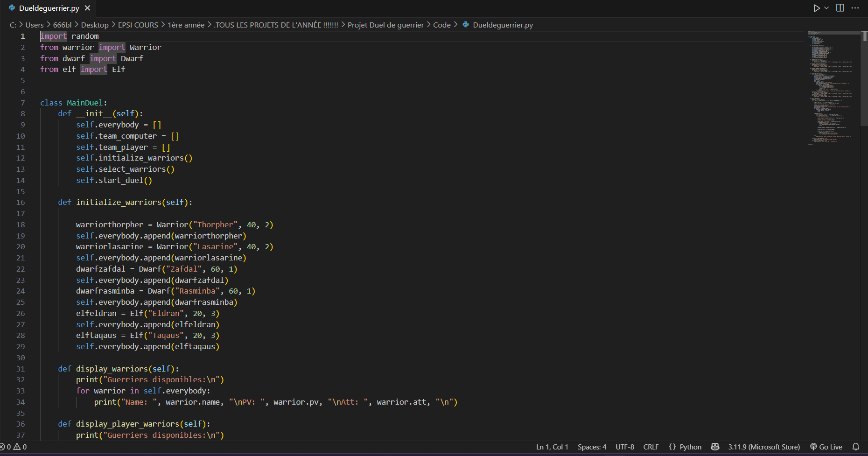Change the CRLF end of line sequence
This screenshot has width=868, height=456.
point(651,447)
